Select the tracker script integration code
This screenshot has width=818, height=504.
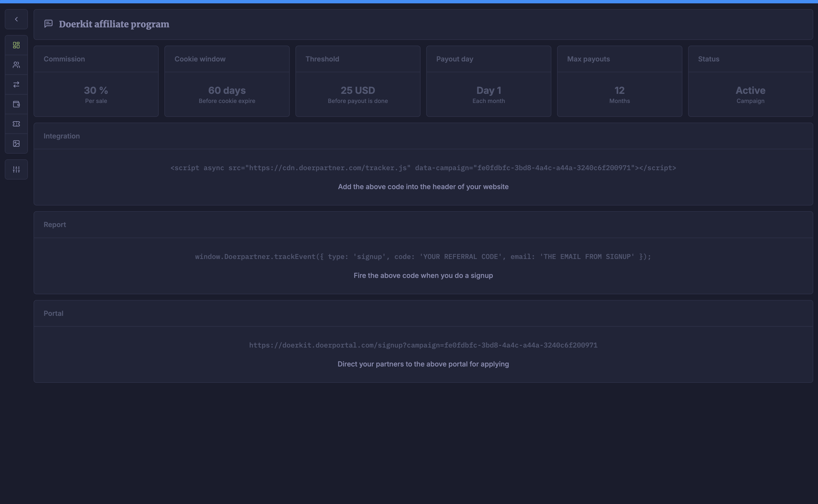coord(423,168)
